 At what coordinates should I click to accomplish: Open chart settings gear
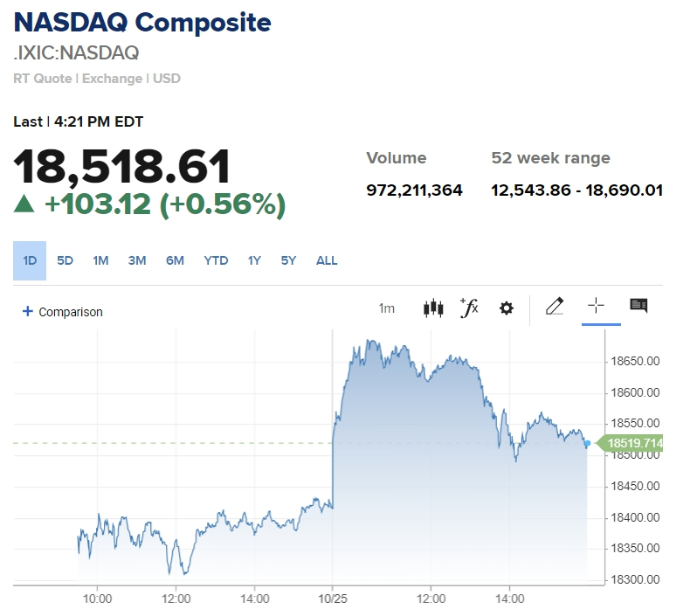click(507, 308)
